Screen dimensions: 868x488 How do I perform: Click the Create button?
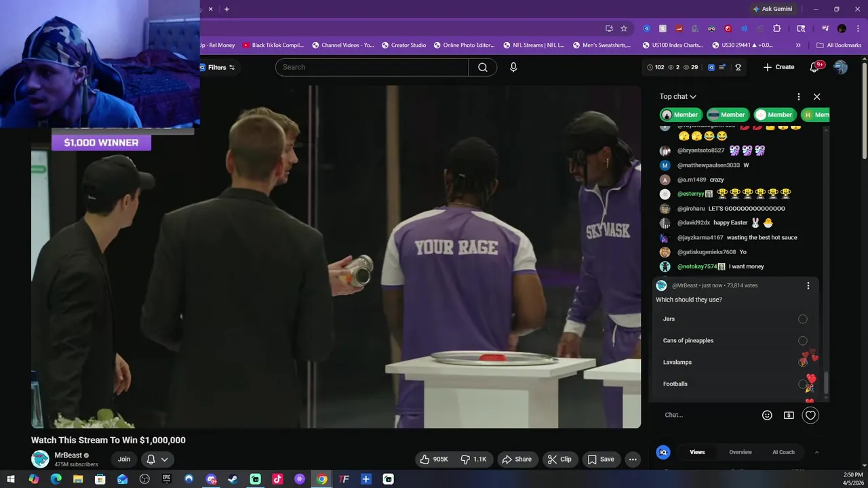(778, 67)
